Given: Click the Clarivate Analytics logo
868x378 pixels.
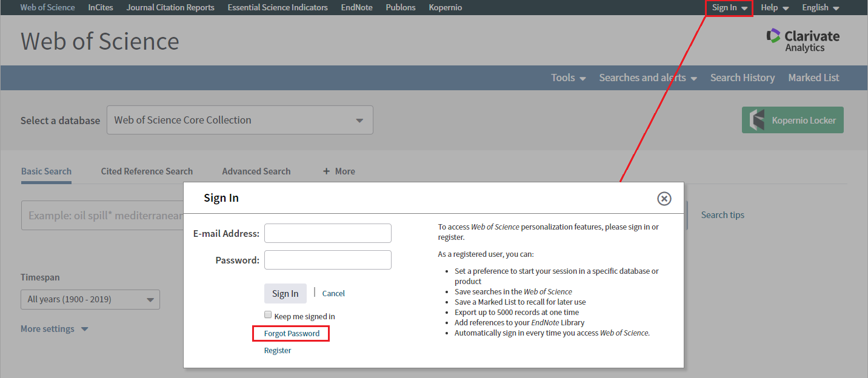Looking at the screenshot, I should point(803,39).
